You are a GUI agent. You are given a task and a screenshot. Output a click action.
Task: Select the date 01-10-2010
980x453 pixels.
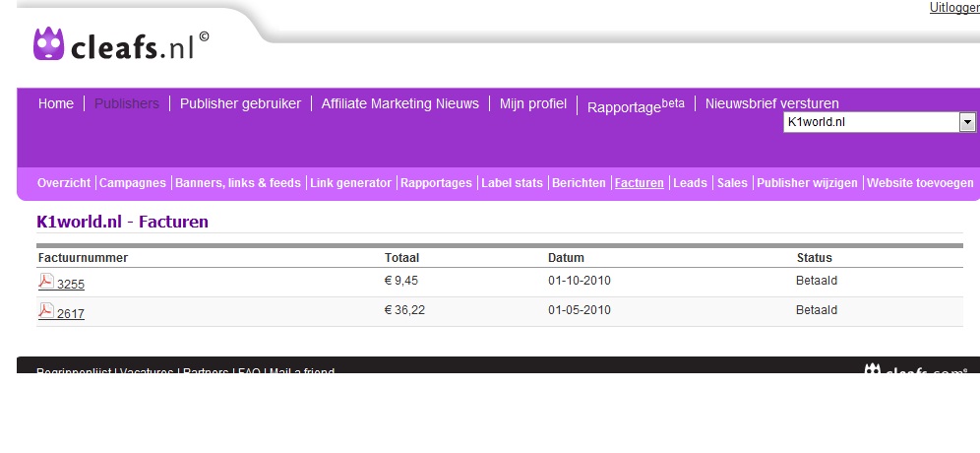580,281
